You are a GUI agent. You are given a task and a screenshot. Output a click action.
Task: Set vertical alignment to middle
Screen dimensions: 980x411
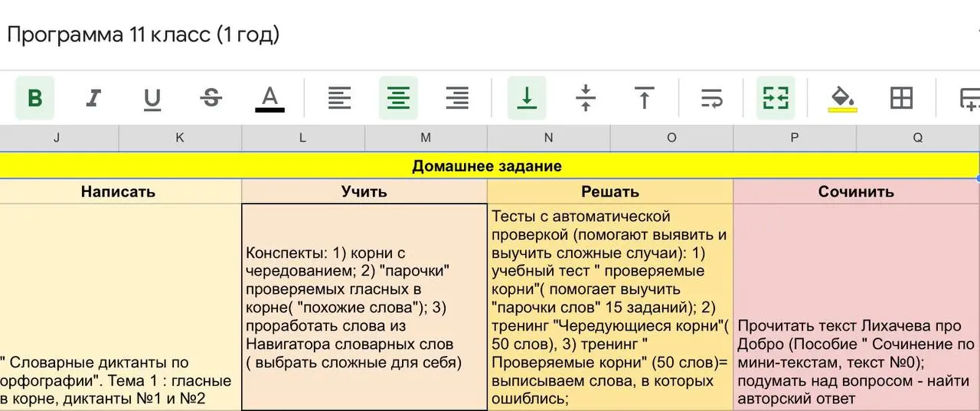(586, 98)
